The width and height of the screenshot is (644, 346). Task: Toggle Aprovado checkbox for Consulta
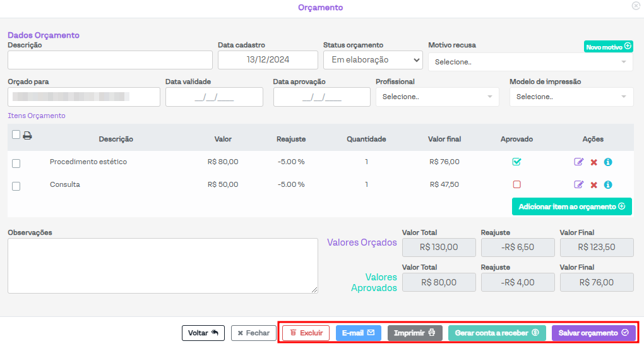click(x=516, y=184)
